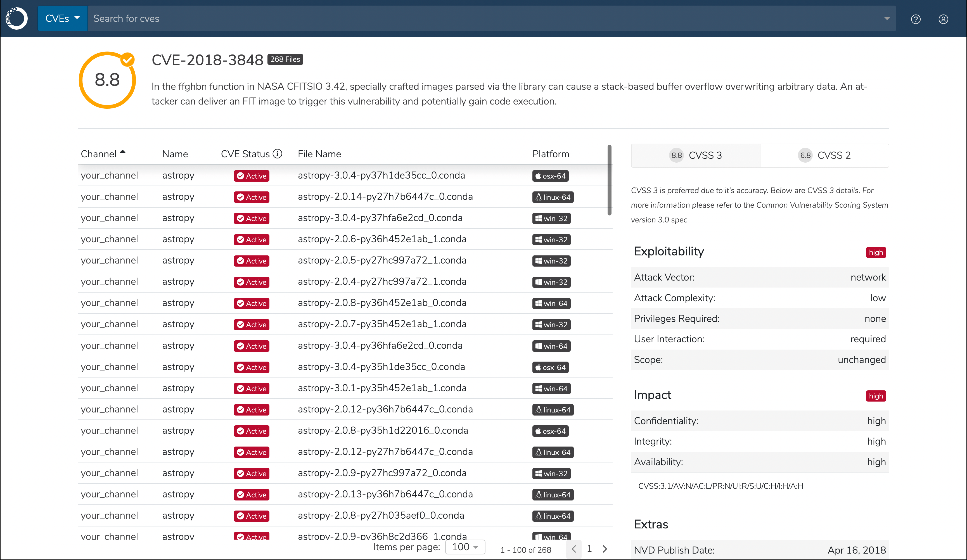The height and width of the screenshot is (560, 967).
Task: Go to the previous page arrow
Action: pyautogui.click(x=574, y=549)
